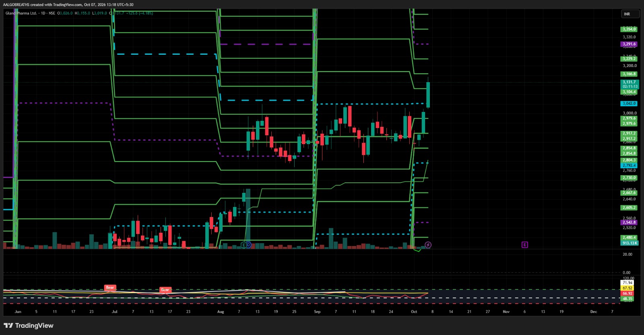Click the cyan 2,792.4 price label
Viewport: 644px width, 335px height.
coord(629,165)
